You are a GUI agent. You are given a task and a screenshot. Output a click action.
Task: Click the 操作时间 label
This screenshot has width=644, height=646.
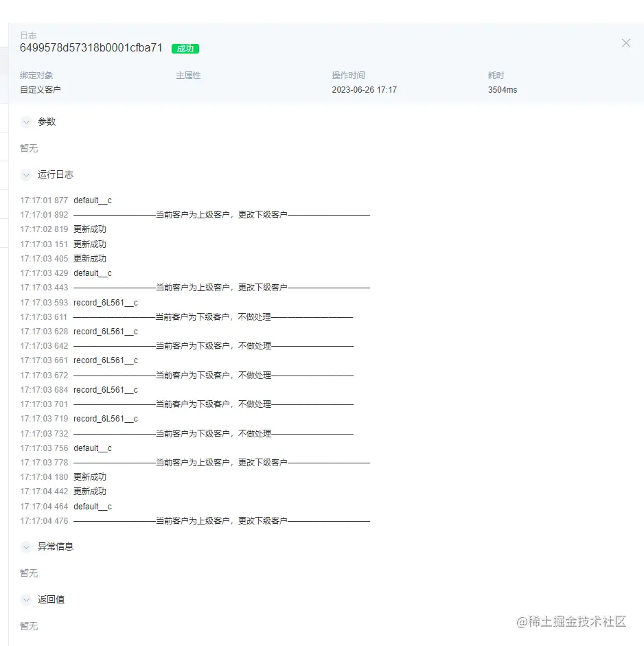(x=348, y=76)
